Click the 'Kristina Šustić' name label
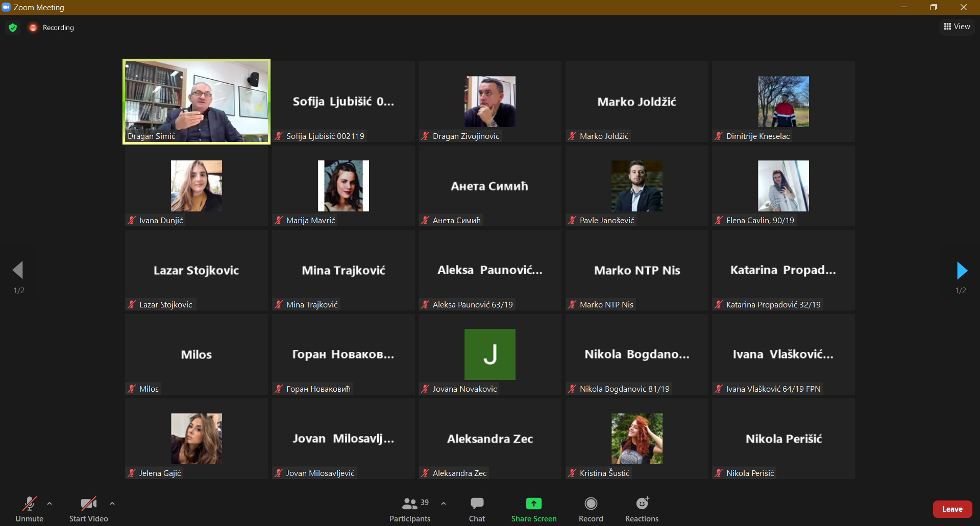 pyautogui.click(x=605, y=473)
